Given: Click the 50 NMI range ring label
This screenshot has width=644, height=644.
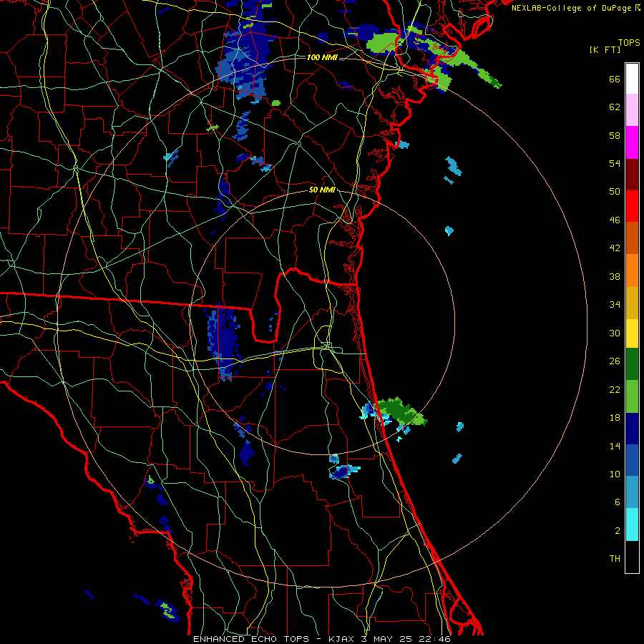Looking at the screenshot, I should 322,190.
